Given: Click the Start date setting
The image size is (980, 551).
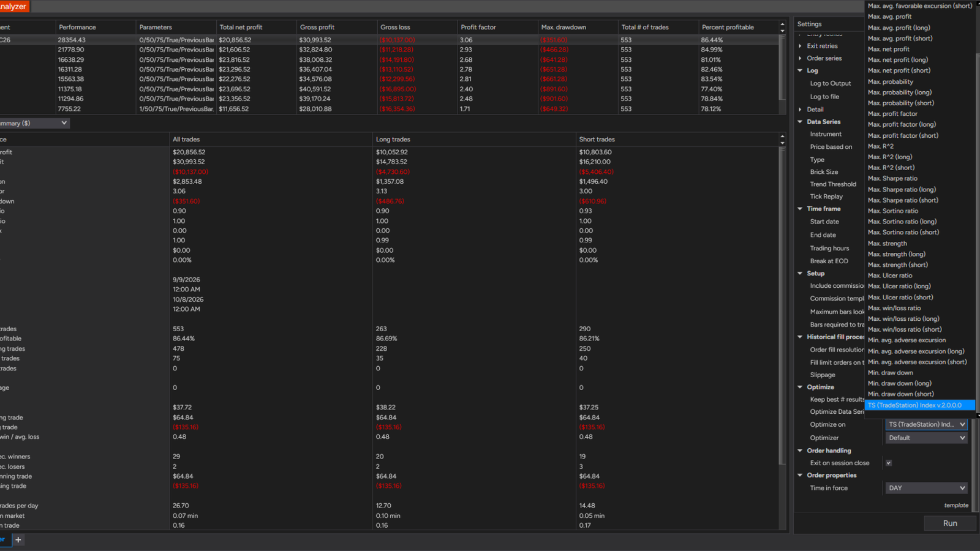Looking at the screenshot, I should click(824, 222).
